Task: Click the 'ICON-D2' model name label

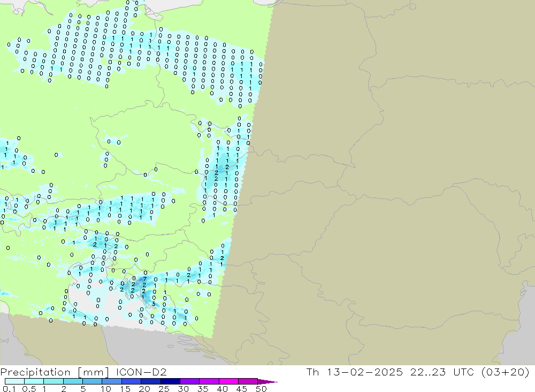Action: 141,372
